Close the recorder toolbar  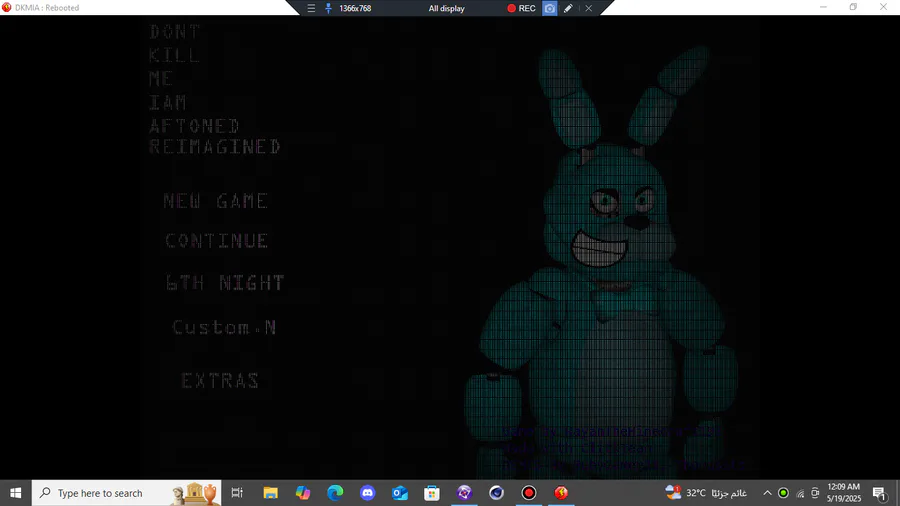click(x=588, y=8)
